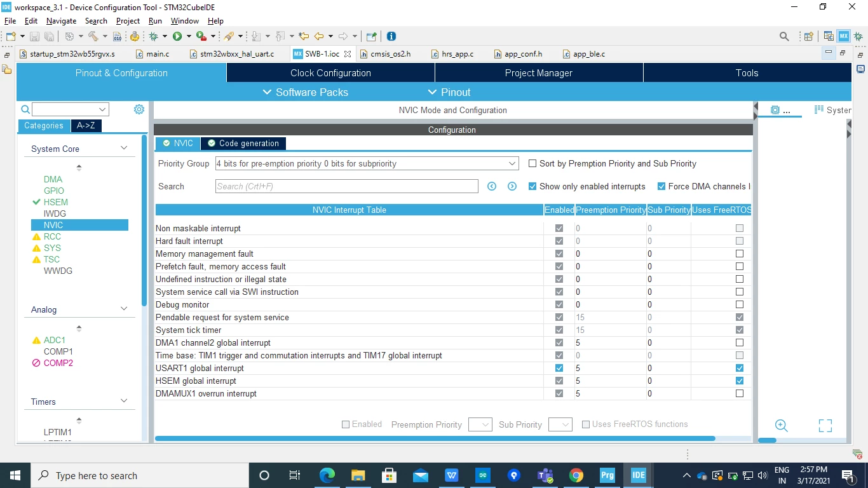Disable the USART1 global interrupt Enabled checkbox

pos(559,368)
